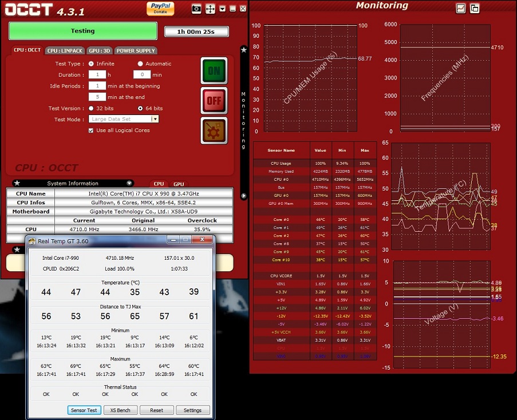Select the Automatic test type radio
Image resolution: width=517 pixels, height=420 pixels.
pyautogui.click(x=140, y=64)
